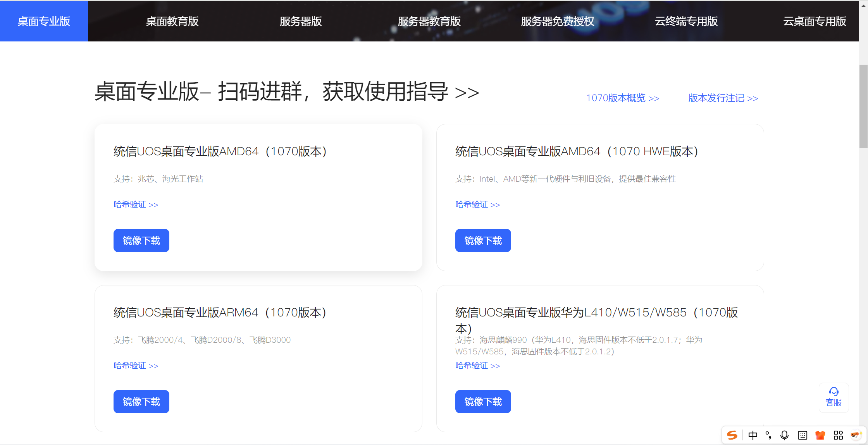
Task: Open the 1070版本概览 link
Action: [x=623, y=98]
